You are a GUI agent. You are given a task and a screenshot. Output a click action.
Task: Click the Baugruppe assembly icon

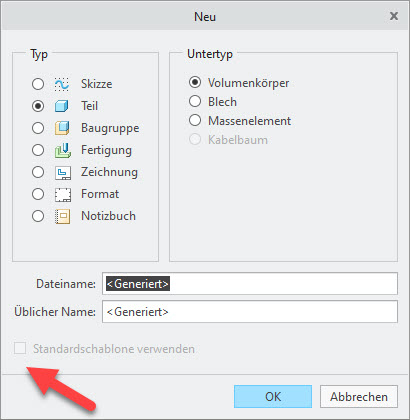click(62, 128)
